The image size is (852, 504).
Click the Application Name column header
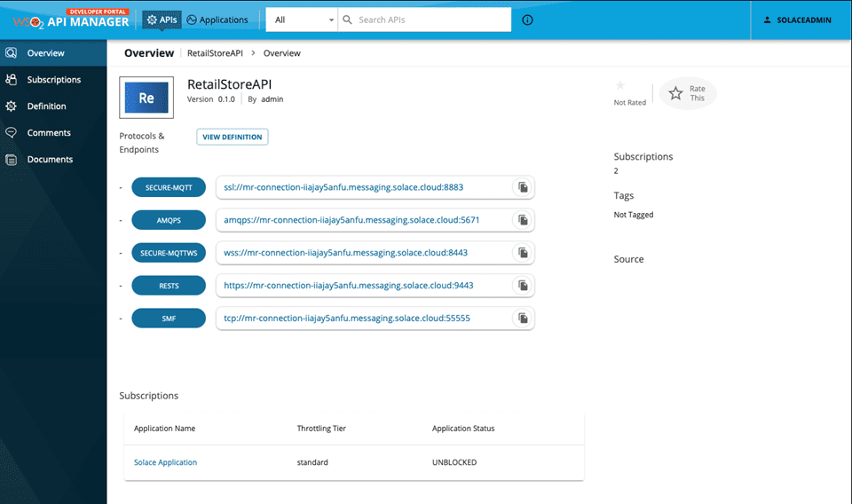coord(165,429)
